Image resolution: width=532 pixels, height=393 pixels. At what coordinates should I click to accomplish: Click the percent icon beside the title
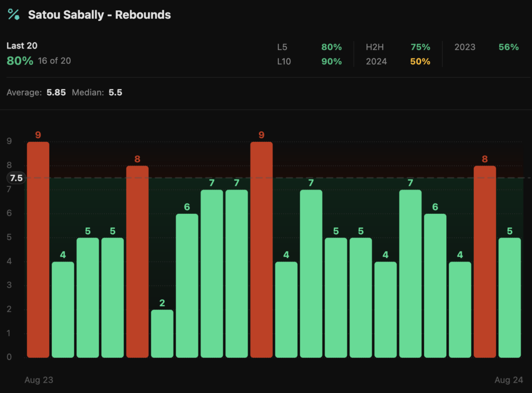click(14, 15)
